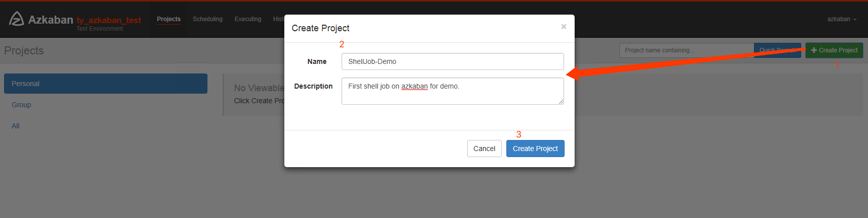The height and width of the screenshot is (218, 868).
Task: Click the Azkaban logo icon
Action: point(16,19)
